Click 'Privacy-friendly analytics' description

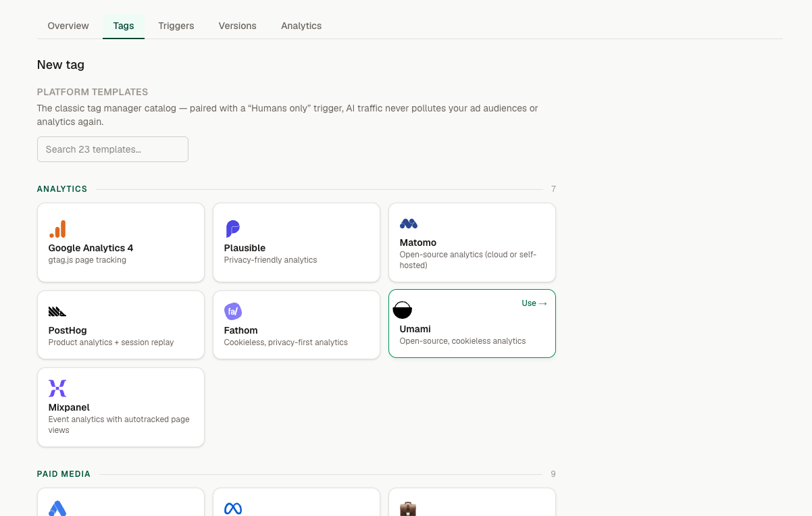click(x=271, y=260)
